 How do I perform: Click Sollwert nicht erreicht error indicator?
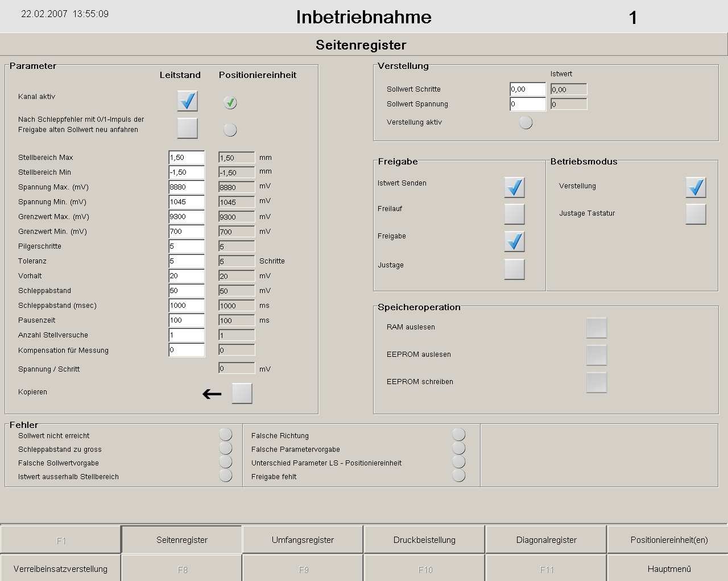point(225,435)
